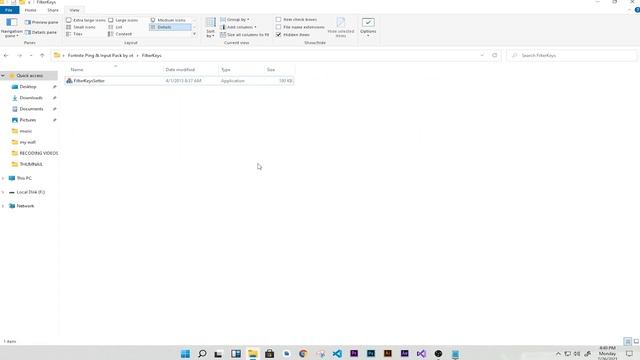Open Microsoft Store from taskbar
Viewport: 640px width, 360px height.
tap(269, 353)
